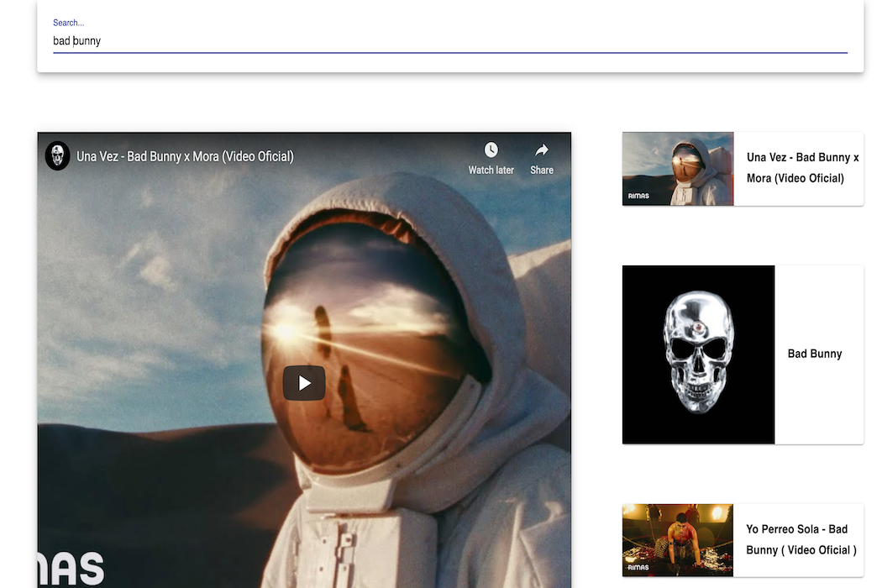This screenshot has height=588, width=882.
Task: Select the astronaut Una Vez thumbnail in the sidebar
Action: point(677,168)
